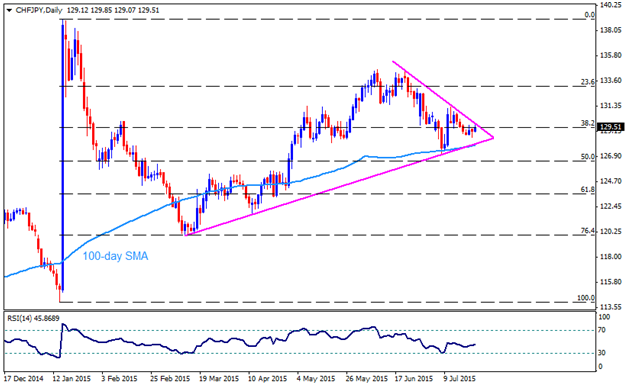Click the 133.60 price axis value

coord(611,81)
